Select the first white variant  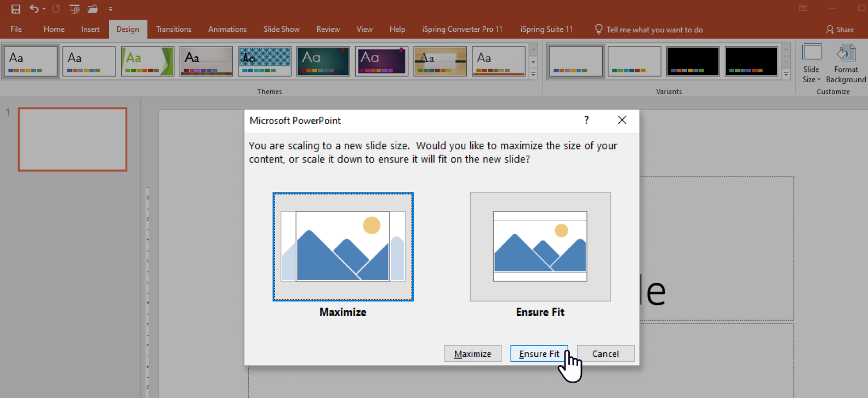coord(576,61)
